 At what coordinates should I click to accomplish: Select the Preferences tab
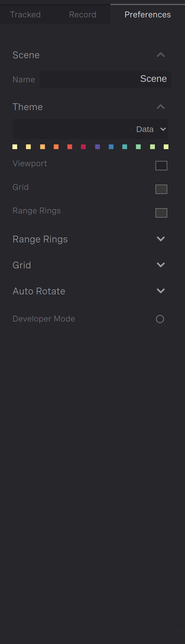point(148,14)
